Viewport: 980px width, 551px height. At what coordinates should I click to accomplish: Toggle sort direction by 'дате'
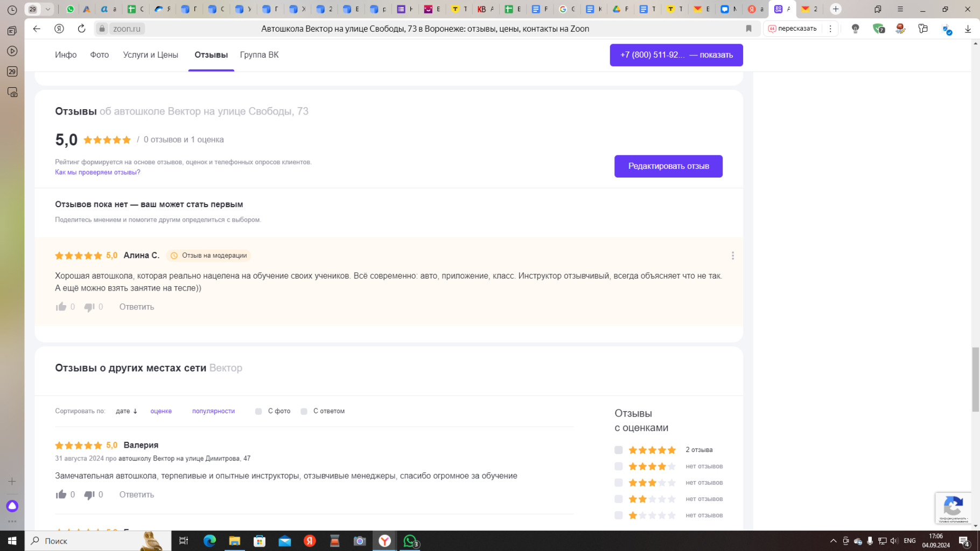(x=127, y=411)
